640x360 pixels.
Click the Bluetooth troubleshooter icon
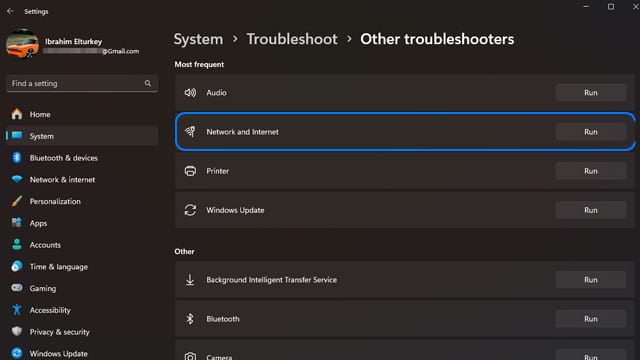(190, 319)
